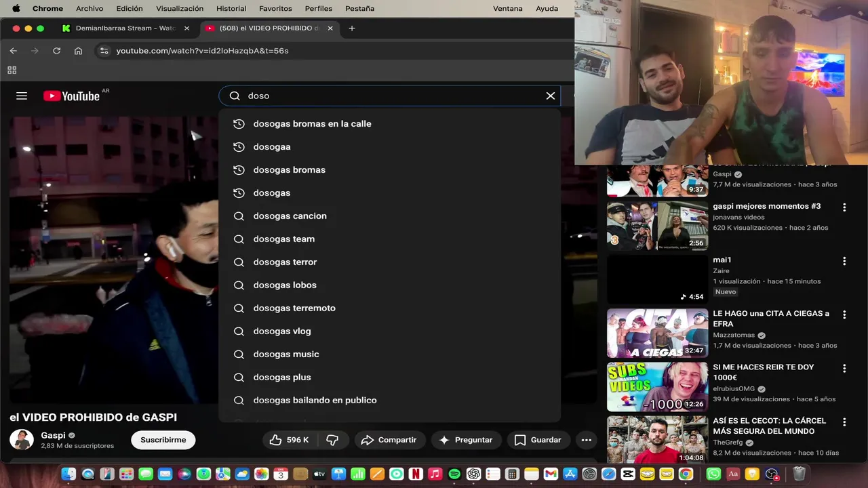Open the Chrome apps grid shortcut
This screenshot has height=488, width=868.
(12, 70)
